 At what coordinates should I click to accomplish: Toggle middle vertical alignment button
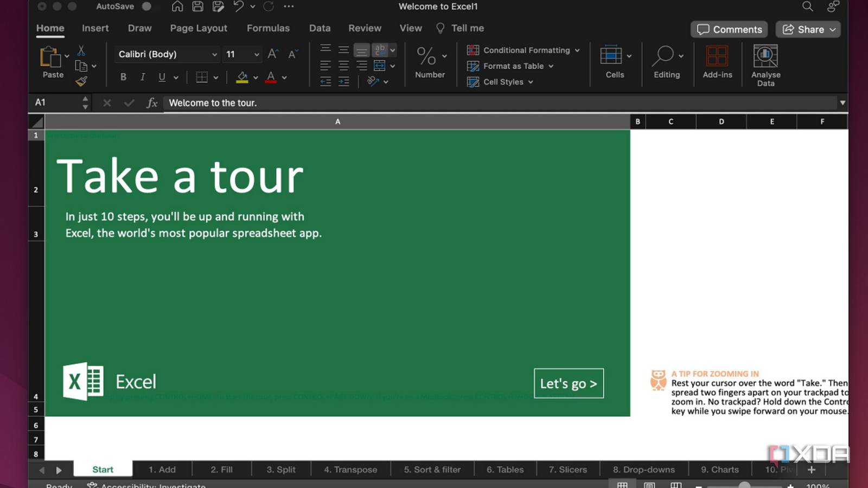(343, 50)
